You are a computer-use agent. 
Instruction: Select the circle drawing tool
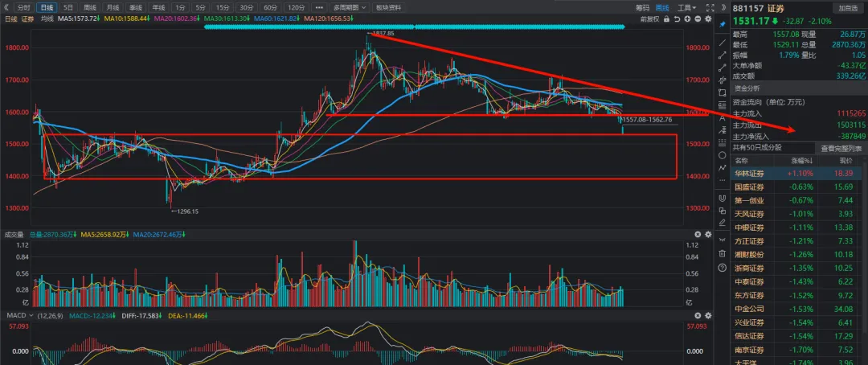(x=722, y=155)
